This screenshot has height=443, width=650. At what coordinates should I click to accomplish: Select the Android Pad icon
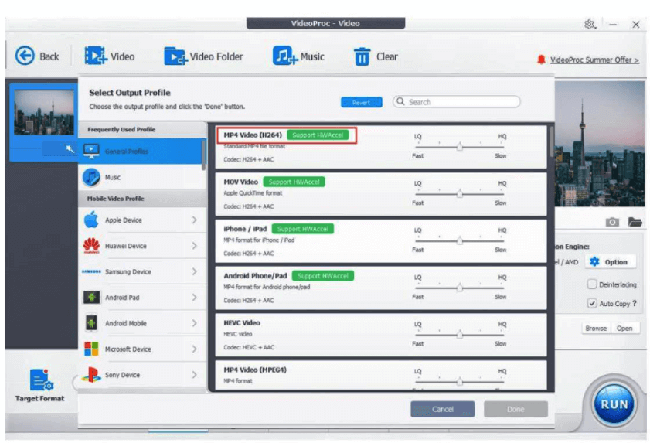click(x=92, y=297)
